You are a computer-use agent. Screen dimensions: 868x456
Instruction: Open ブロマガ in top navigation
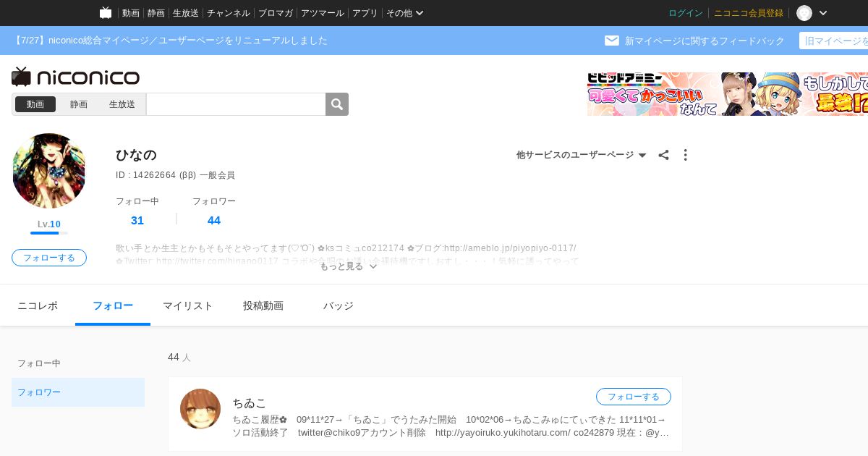pyautogui.click(x=276, y=13)
